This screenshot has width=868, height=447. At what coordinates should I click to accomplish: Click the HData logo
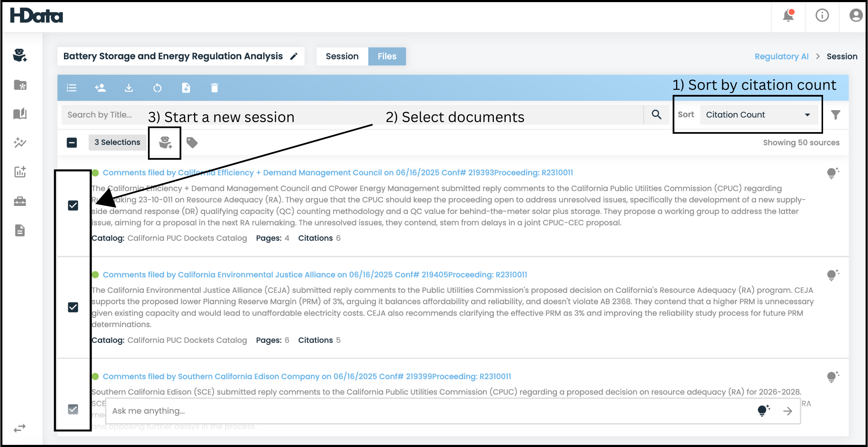(x=36, y=16)
